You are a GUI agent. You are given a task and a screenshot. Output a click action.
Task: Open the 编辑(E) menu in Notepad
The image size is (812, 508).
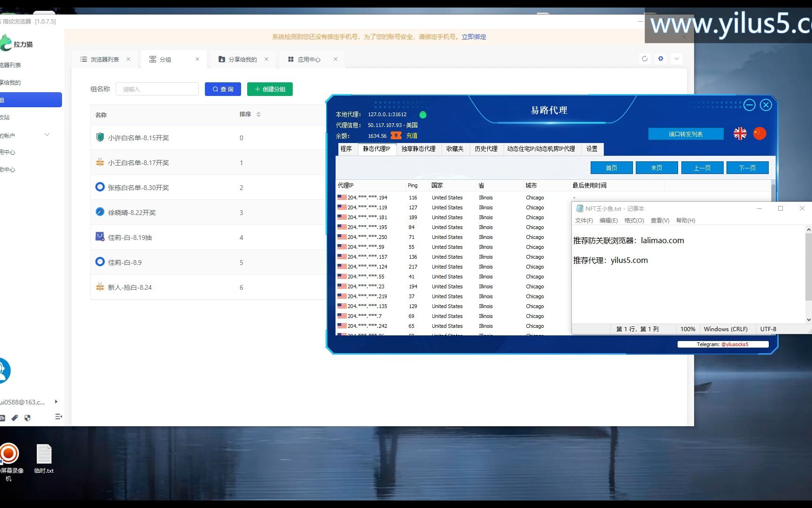point(609,221)
